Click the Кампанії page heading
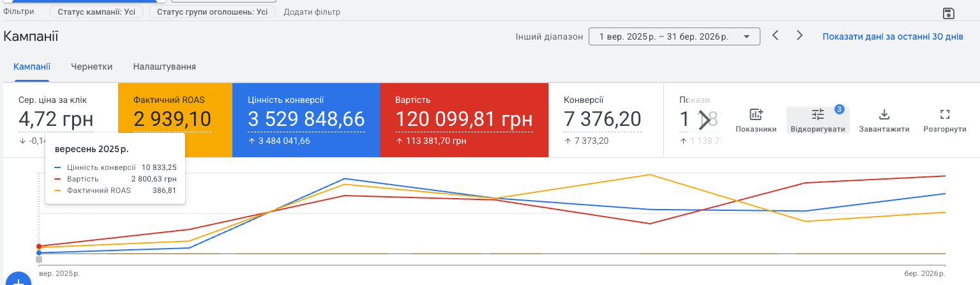Viewport: 980px width, 285px height. coord(31,36)
